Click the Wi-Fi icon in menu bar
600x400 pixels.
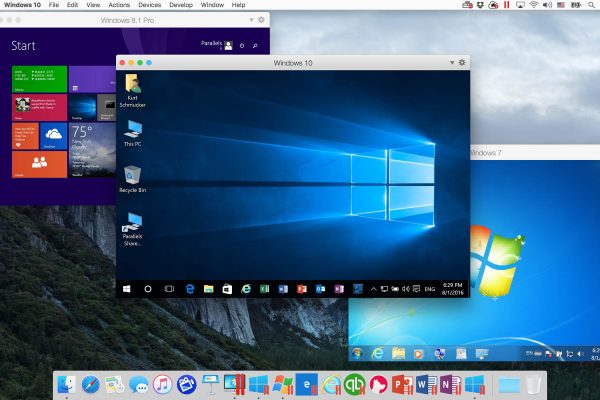tap(533, 5)
